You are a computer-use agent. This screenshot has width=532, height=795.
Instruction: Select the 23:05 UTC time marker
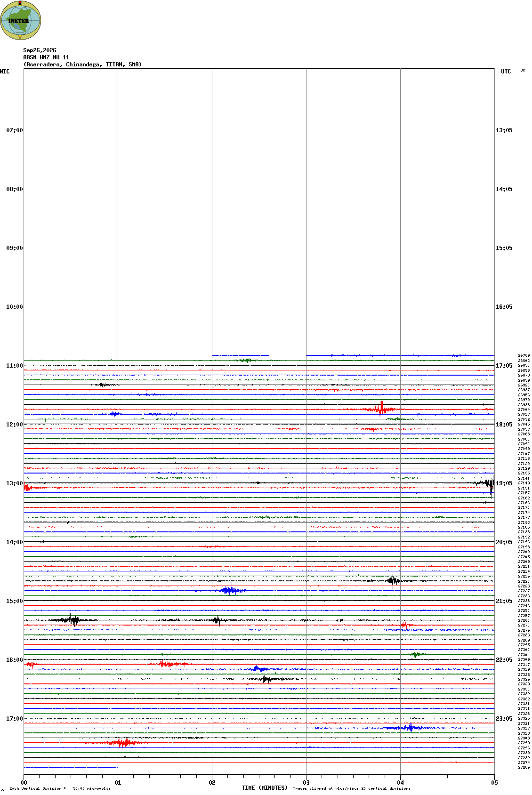[504, 719]
